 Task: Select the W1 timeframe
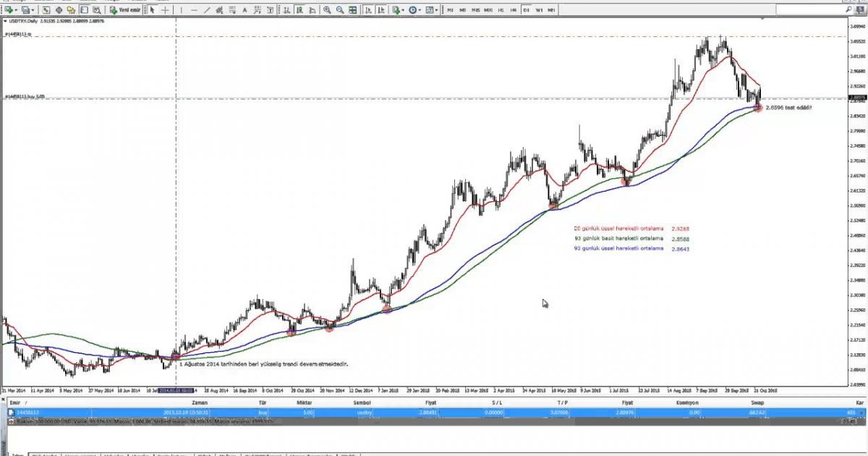pyautogui.click(x=539, y=10)
